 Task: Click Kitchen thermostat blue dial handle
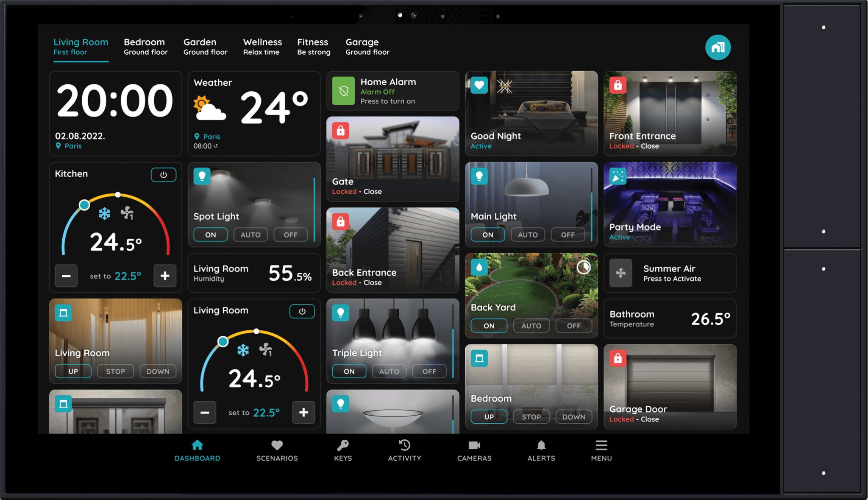point(84,205)
